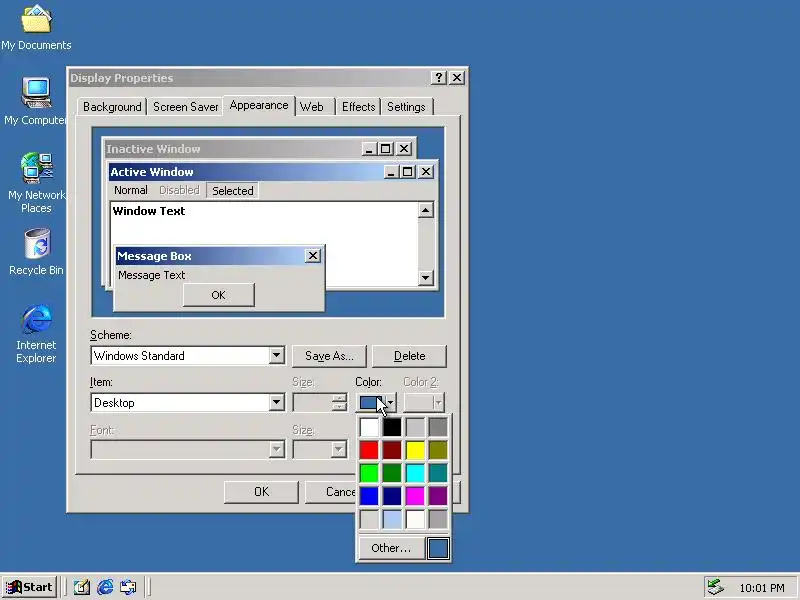Choose the dark red maroon swatch
Viewport: 800px width, 600px height.
[392, 450]
